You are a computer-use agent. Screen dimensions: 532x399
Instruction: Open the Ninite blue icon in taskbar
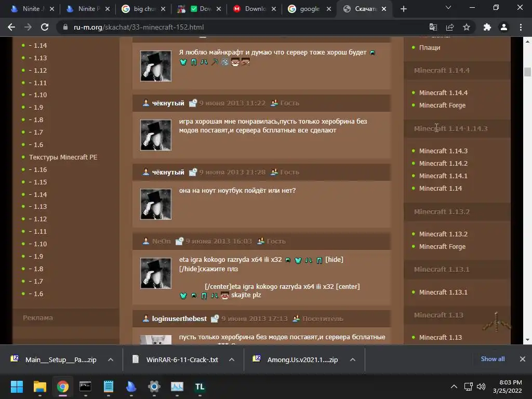click(x=131, y=387)
